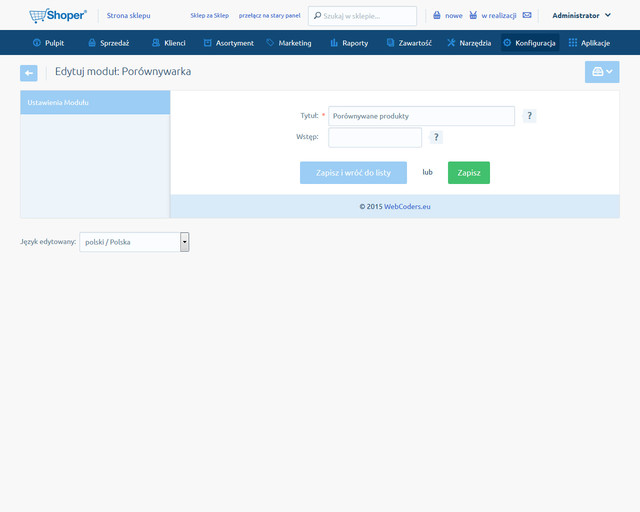Open the Sprzedaż menu
The height and width of the screenshot is (512, 640).
[108, 43]
